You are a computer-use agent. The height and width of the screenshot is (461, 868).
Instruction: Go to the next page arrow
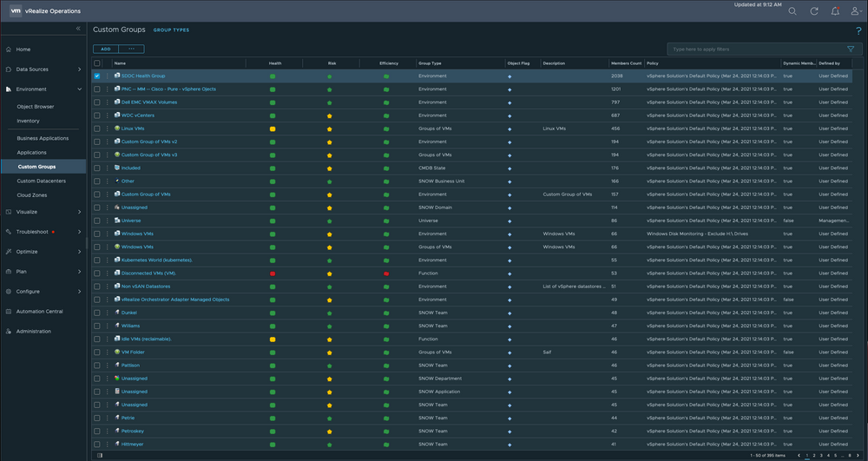coord(858,456)
